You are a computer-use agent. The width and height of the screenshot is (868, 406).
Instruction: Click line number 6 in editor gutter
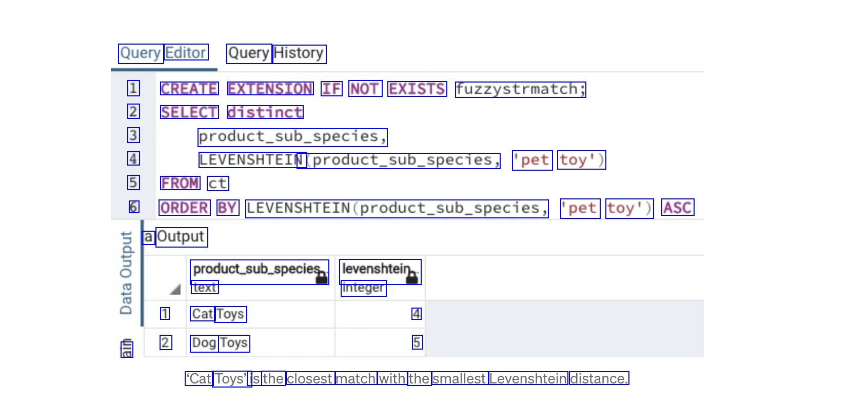(x=133, y=207)
